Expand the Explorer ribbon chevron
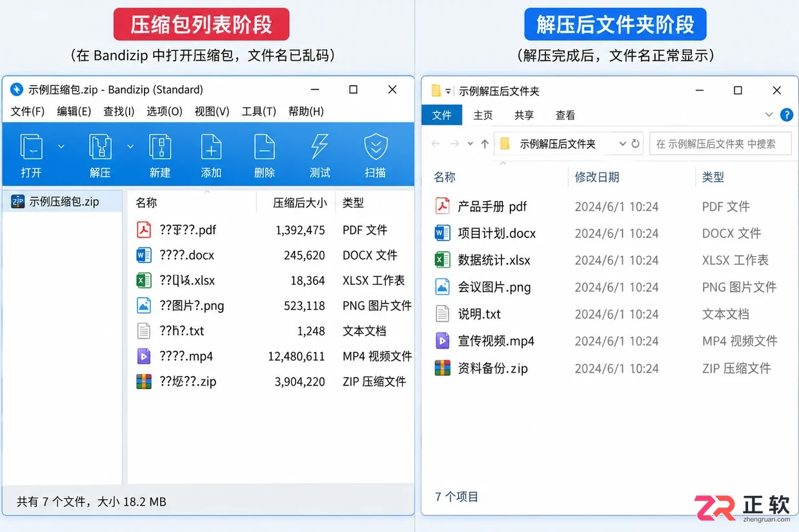799x532 pixels. [769, 115]
